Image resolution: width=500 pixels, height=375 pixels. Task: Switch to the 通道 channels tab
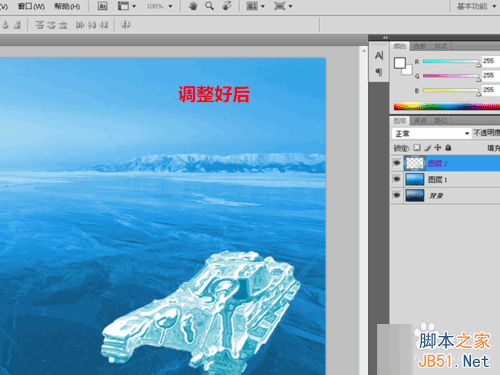(420, 121)
